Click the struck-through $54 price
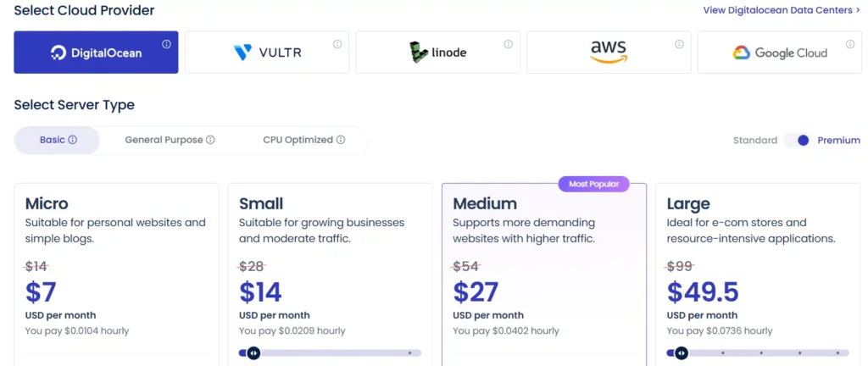 467,267
